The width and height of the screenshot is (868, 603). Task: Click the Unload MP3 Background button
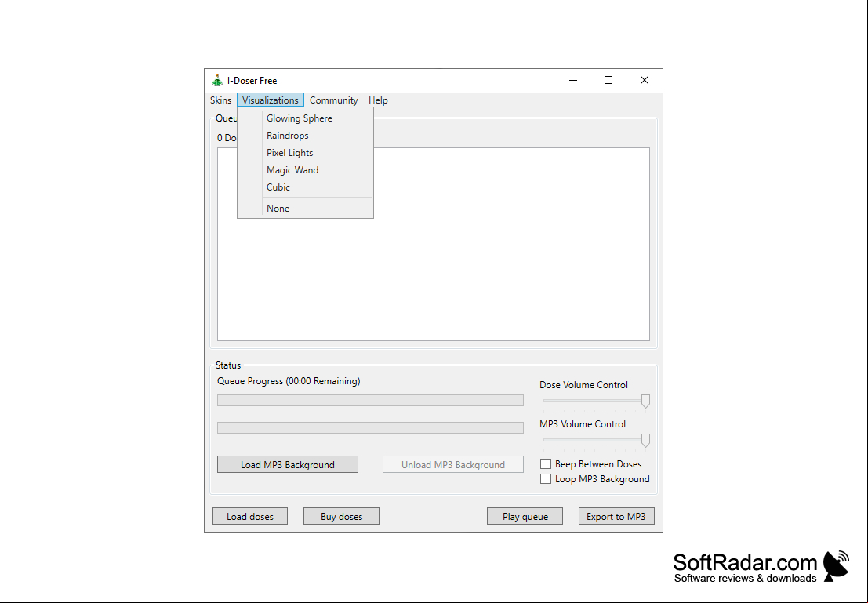(453, 464)
